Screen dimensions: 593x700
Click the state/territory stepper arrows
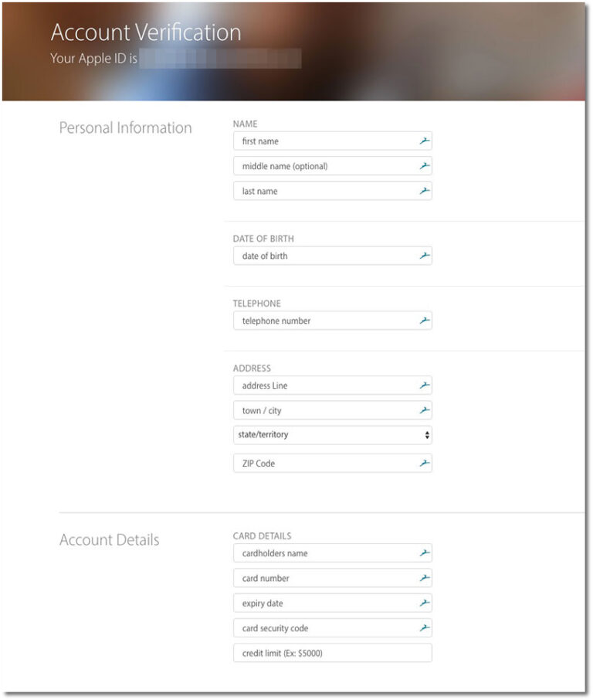pyautogui.click(x=426, y=435)
